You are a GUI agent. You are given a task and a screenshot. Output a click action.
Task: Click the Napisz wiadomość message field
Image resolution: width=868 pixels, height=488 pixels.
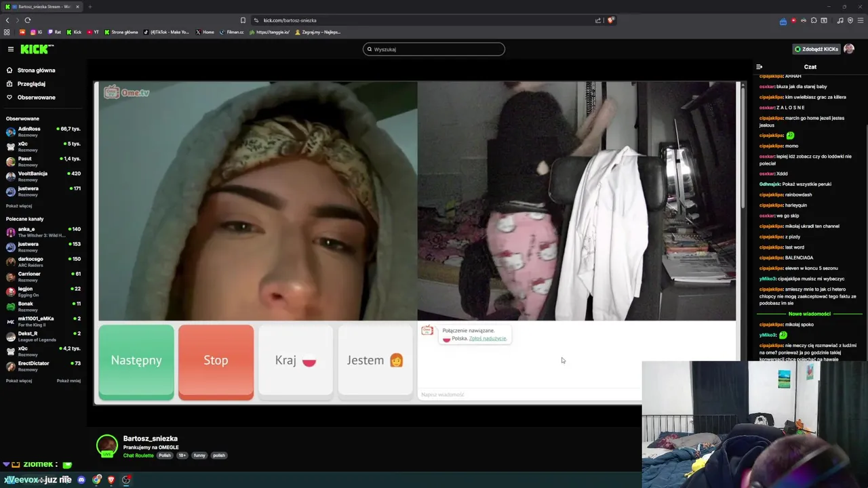(x=529, y=394)
